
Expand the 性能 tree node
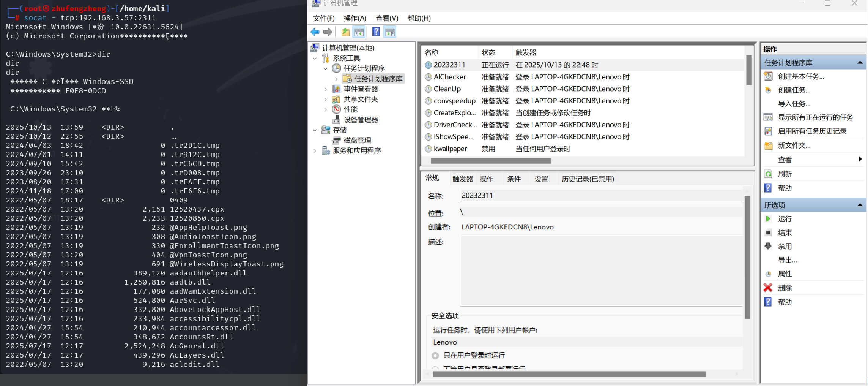326,109
